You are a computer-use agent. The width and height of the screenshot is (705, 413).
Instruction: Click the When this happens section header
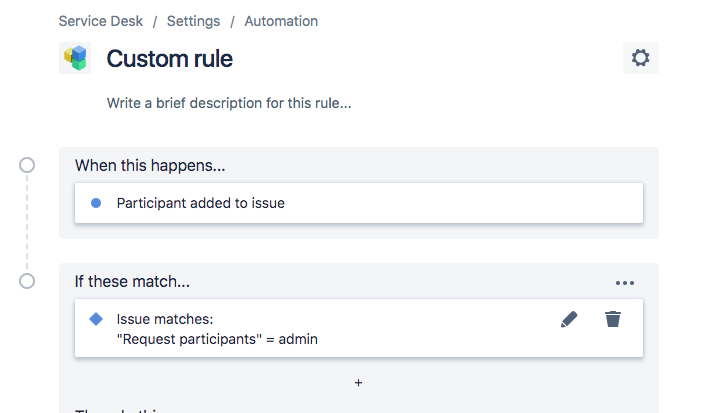click(x=149, y=165)
